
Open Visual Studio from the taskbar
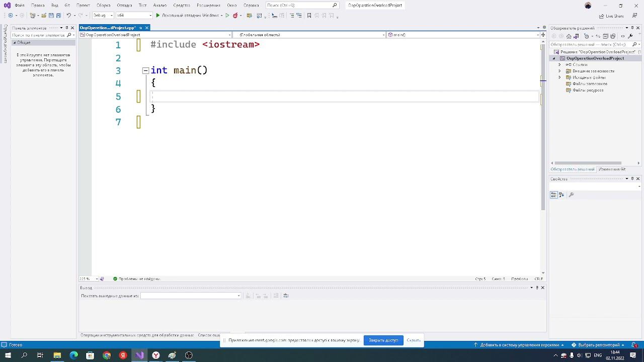point(139,355)
